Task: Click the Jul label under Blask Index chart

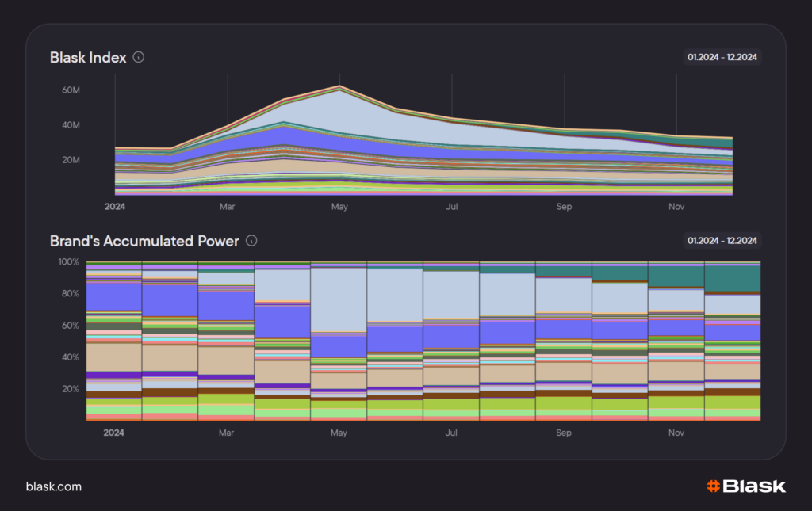Action: pyautogui.click(x=451, y=206)
